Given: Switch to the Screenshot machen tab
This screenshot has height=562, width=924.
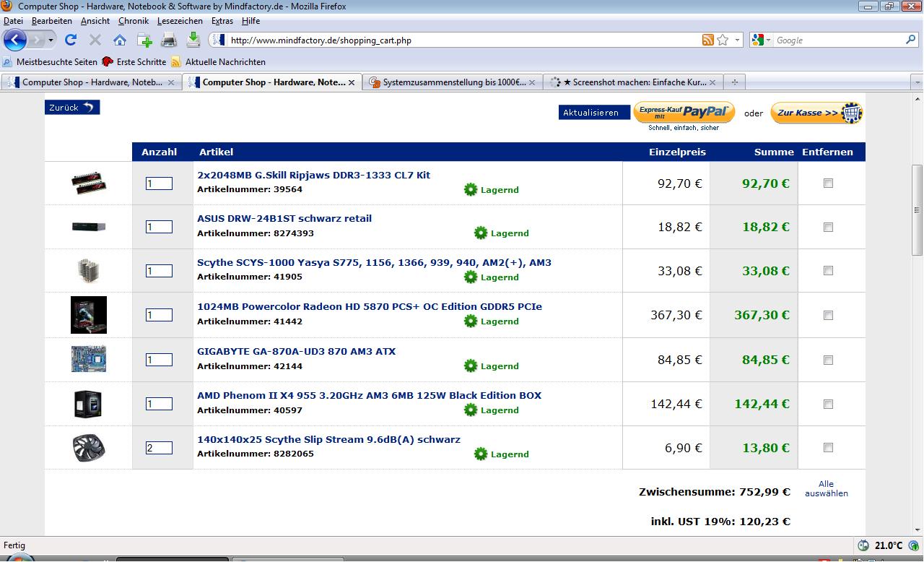Looking at the screenshot, I should click(x=634, y=82).
